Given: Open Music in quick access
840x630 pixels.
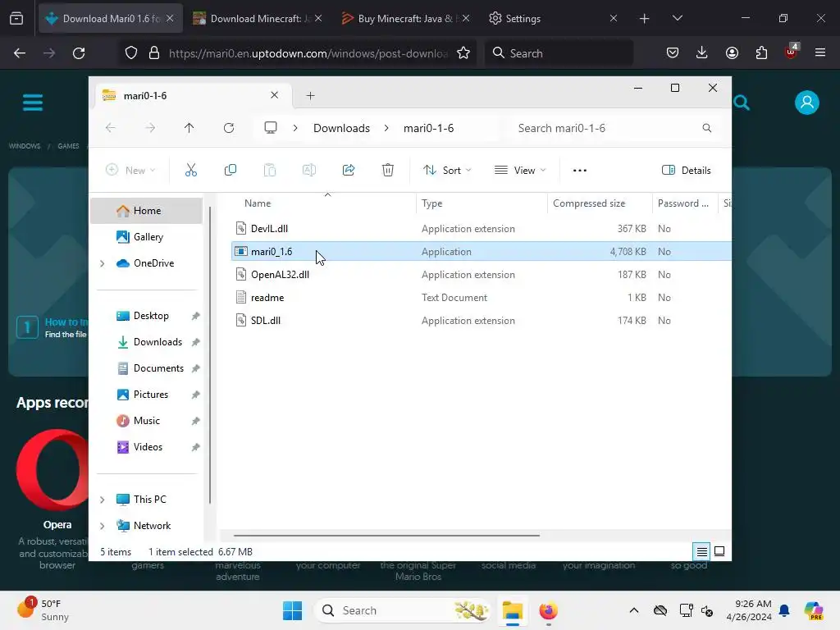Looking at the screenshot, I should [146, 421].
